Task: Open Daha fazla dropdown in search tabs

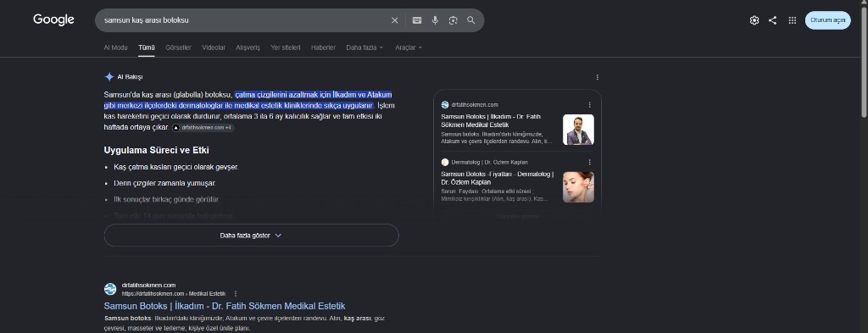Action: click(x=364, y=47)
